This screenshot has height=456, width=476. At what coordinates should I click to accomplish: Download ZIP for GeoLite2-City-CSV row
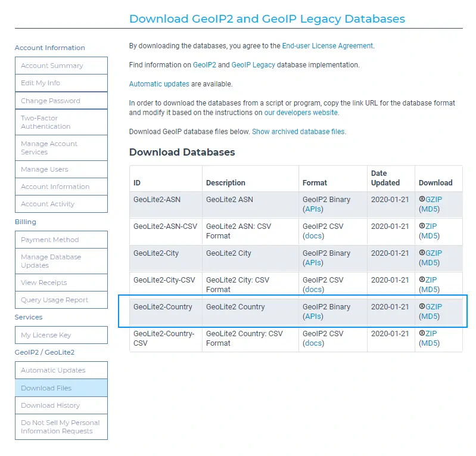431,280
